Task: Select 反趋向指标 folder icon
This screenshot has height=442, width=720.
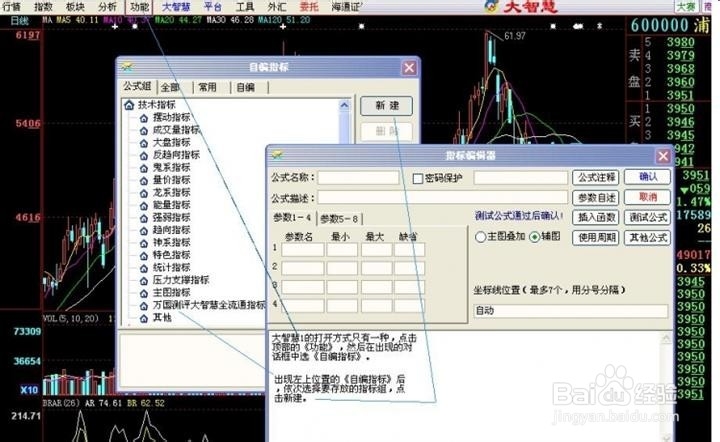Action: 144,155
